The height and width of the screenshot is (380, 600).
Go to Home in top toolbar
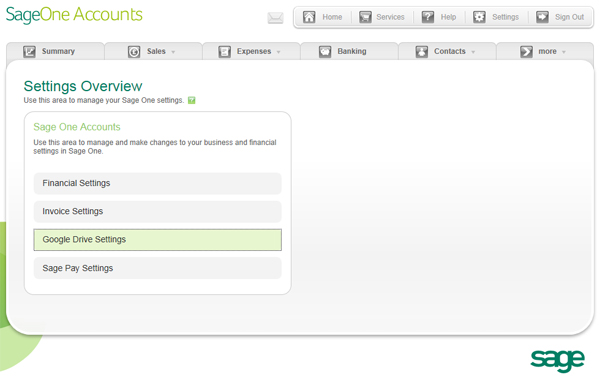coord(332,17)
